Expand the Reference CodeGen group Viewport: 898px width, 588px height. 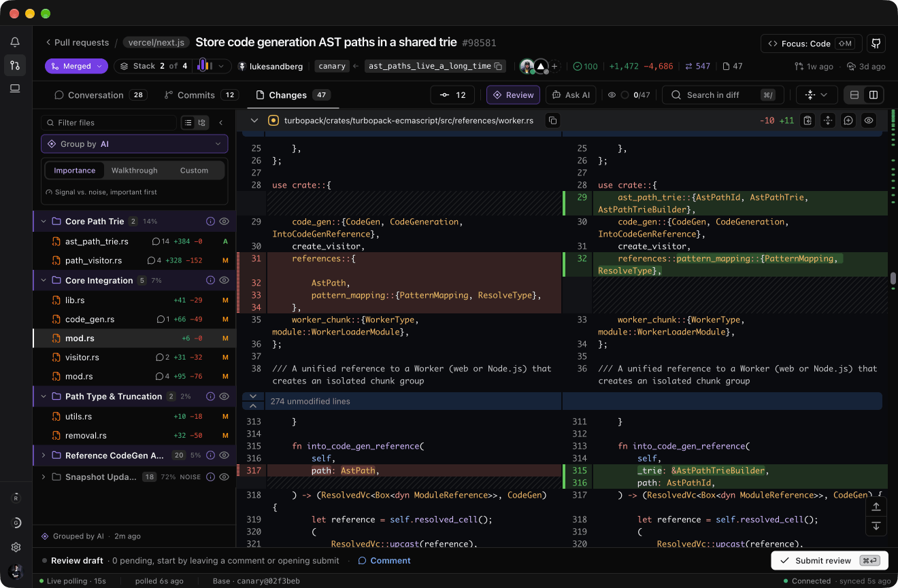point(44,455)
